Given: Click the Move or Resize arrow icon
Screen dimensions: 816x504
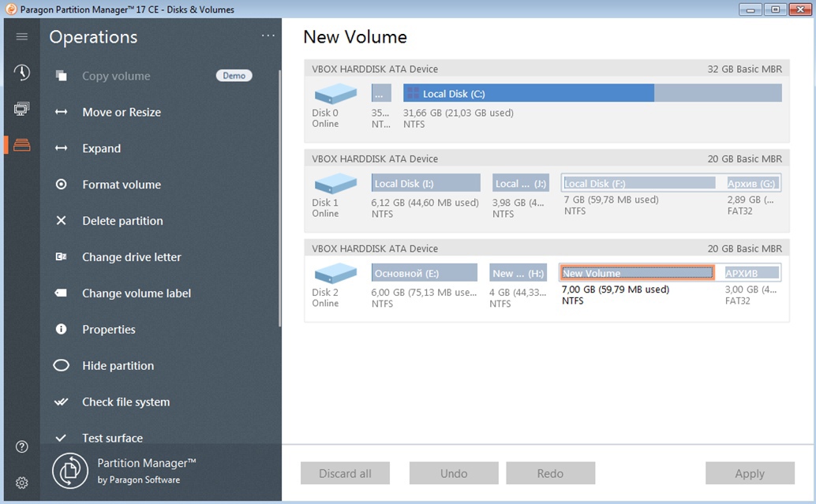Looking at the screenshot, I should click(x=62, y=112).
